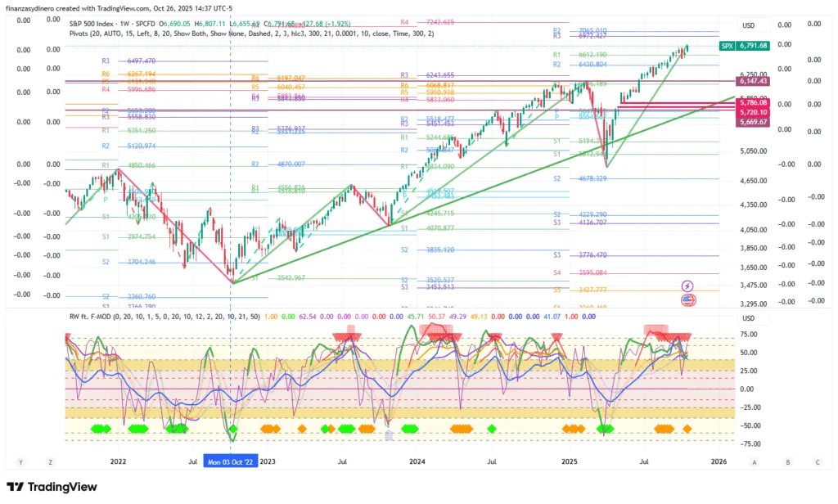Image resolution: width=838 pixels, height=504 pixels.
Task: Click the US flag economic event icon
Action: coord(687,300)
